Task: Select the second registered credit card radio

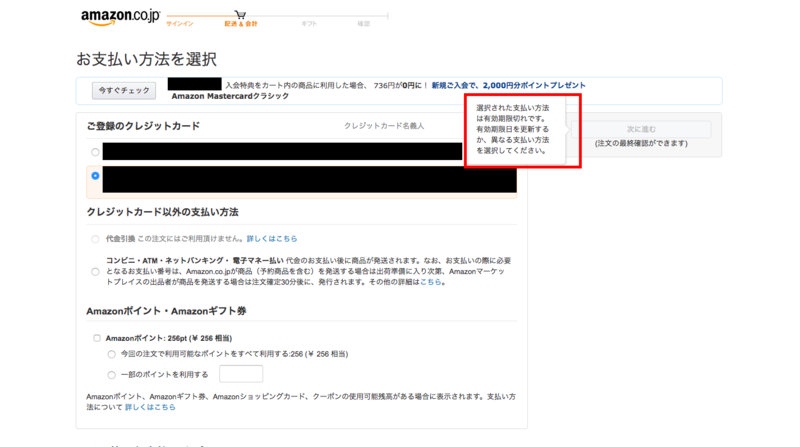Action: tap(95, 176)
